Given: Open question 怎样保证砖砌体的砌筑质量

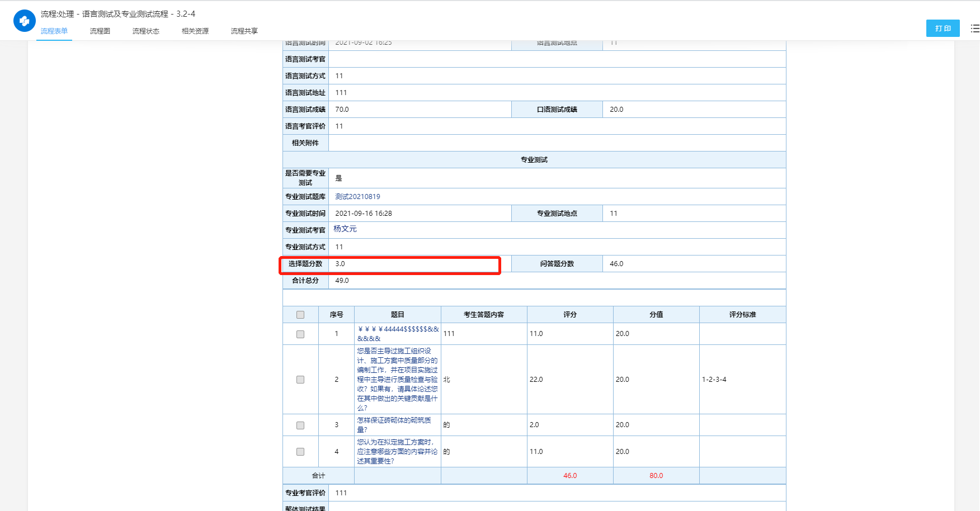Looking at the screenshot, I should (x=394, y=425).
